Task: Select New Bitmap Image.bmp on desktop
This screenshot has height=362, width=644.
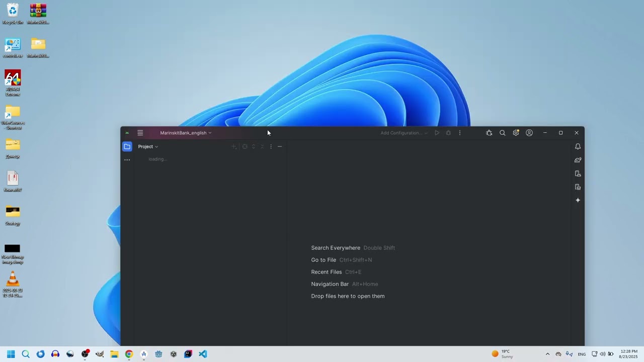Action: (13, 253)
